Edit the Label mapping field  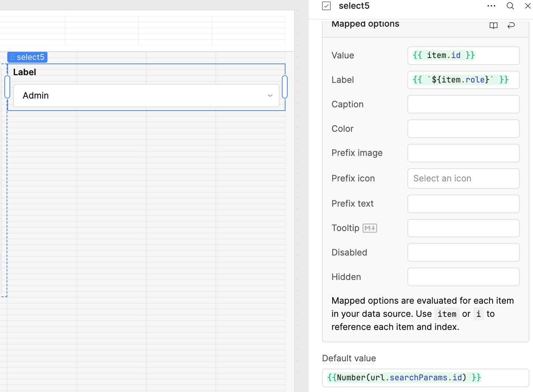(463, 80)
